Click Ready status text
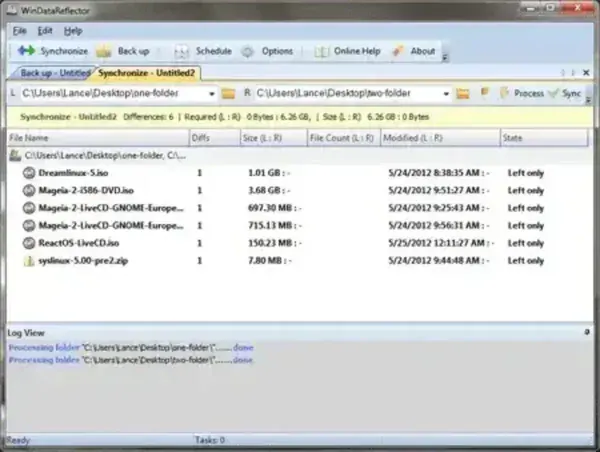This screenshot has width=600, height=452. tap(18, 441)
